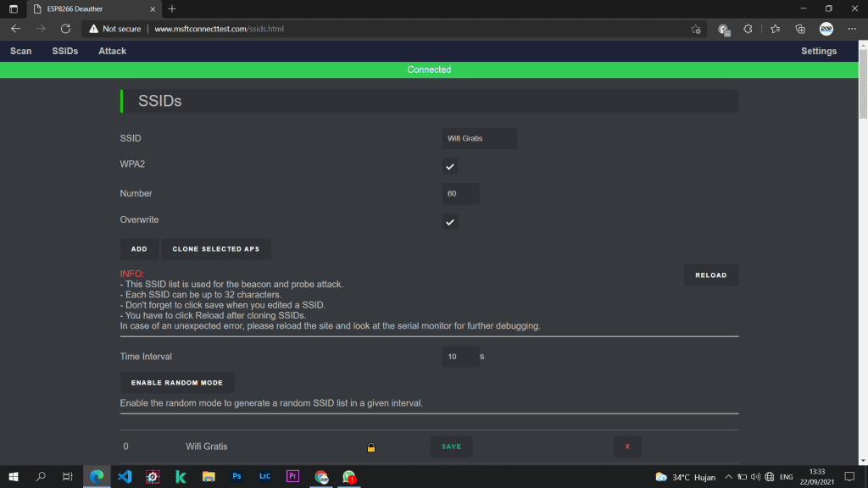Open the browser Extensions puzzle icon

(748, 29)
